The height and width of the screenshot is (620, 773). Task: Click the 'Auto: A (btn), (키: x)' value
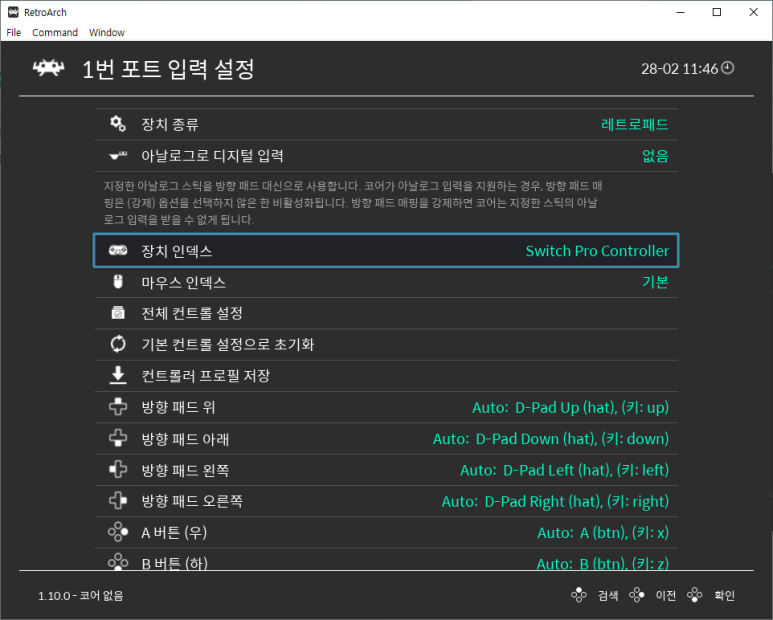pos(603,533)
